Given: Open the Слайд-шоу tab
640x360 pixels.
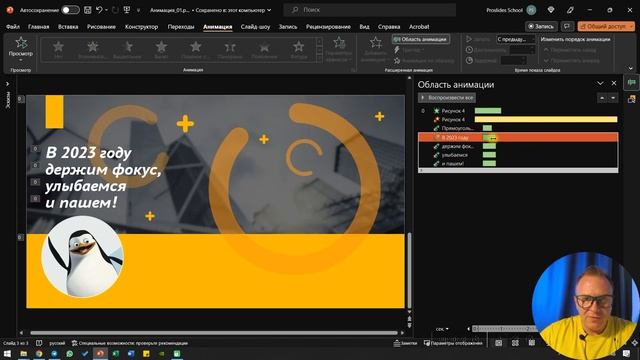Looking at the screenshot, I should coord(255,27).
